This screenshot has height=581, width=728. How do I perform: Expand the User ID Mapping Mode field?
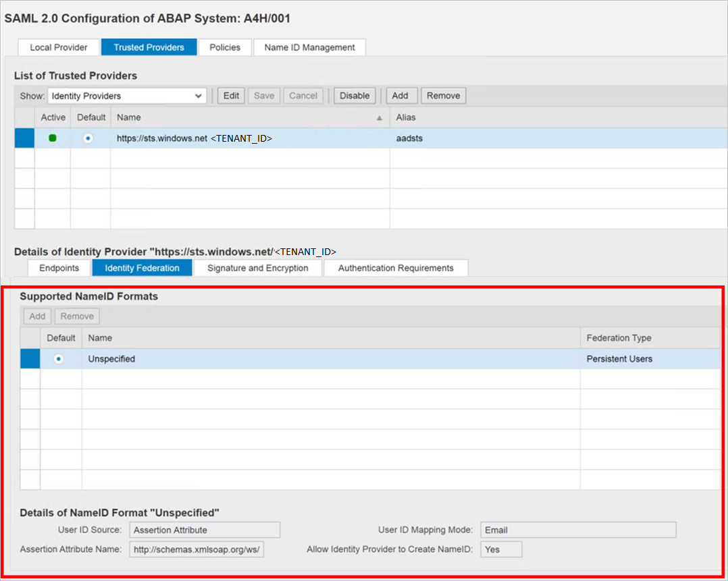pyautogui.click(x=577, y=530)
